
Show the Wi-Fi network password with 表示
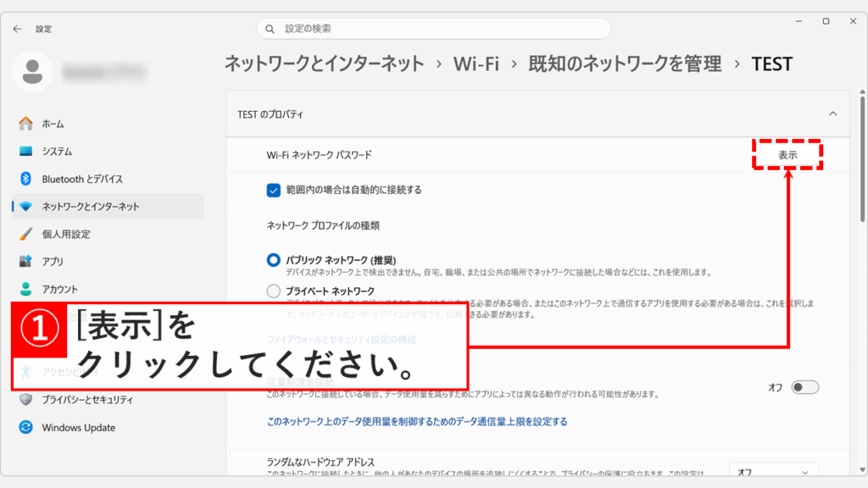click(787, 155)
